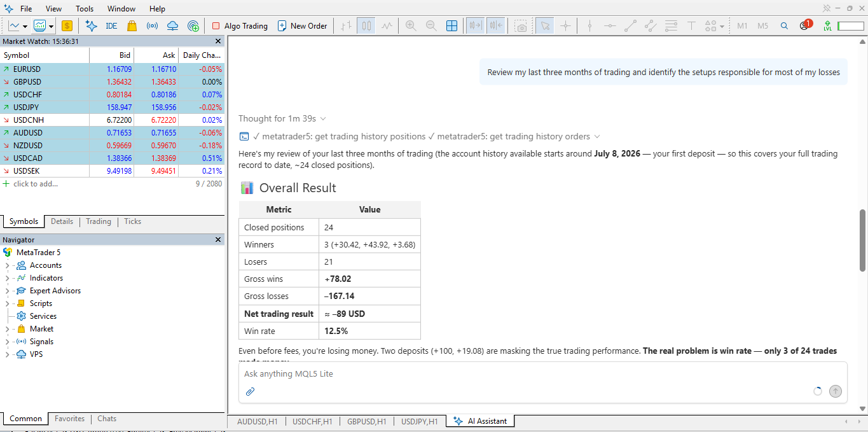This screenshot has height=432, width=868.
Task: Open the Tools menu
Action: pos(85,9)
